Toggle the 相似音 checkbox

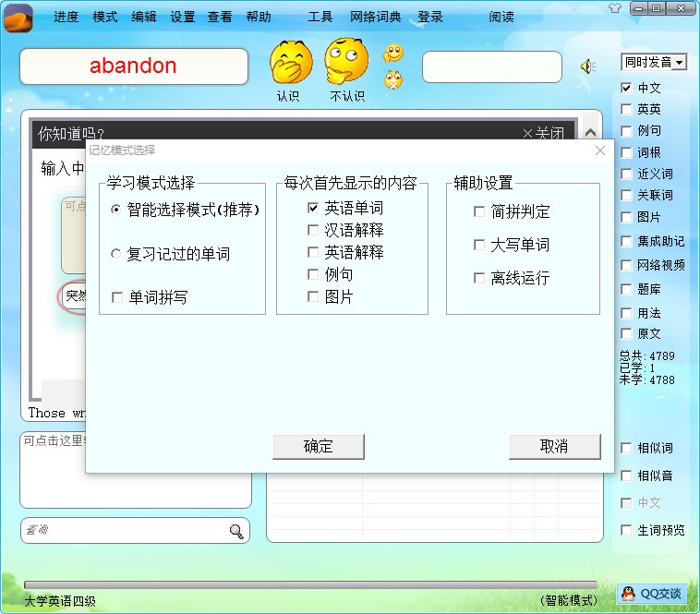[x=626, y=476]
